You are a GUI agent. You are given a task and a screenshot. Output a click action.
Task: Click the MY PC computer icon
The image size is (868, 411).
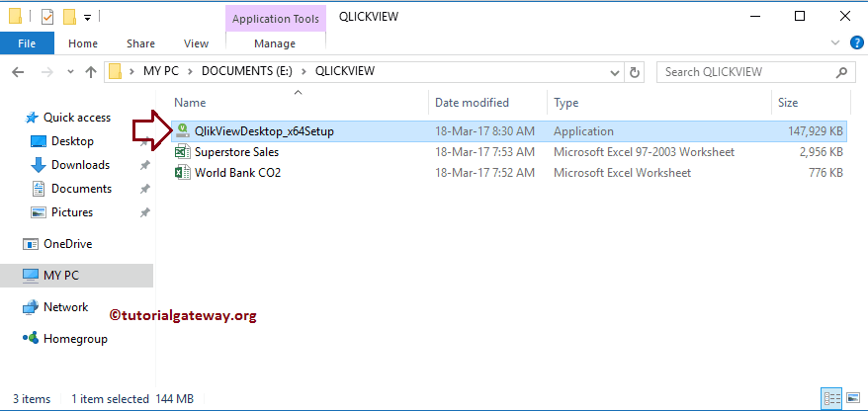[30, 275]
